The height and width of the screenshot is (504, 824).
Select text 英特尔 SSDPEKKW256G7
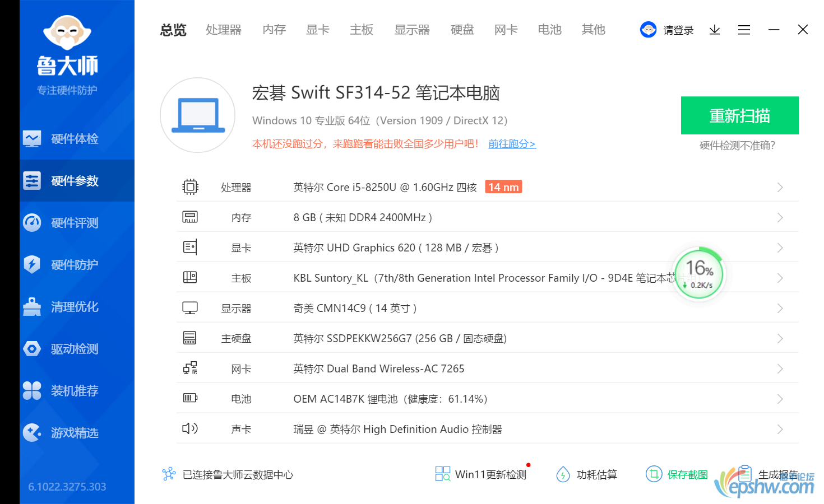[353, 338]
